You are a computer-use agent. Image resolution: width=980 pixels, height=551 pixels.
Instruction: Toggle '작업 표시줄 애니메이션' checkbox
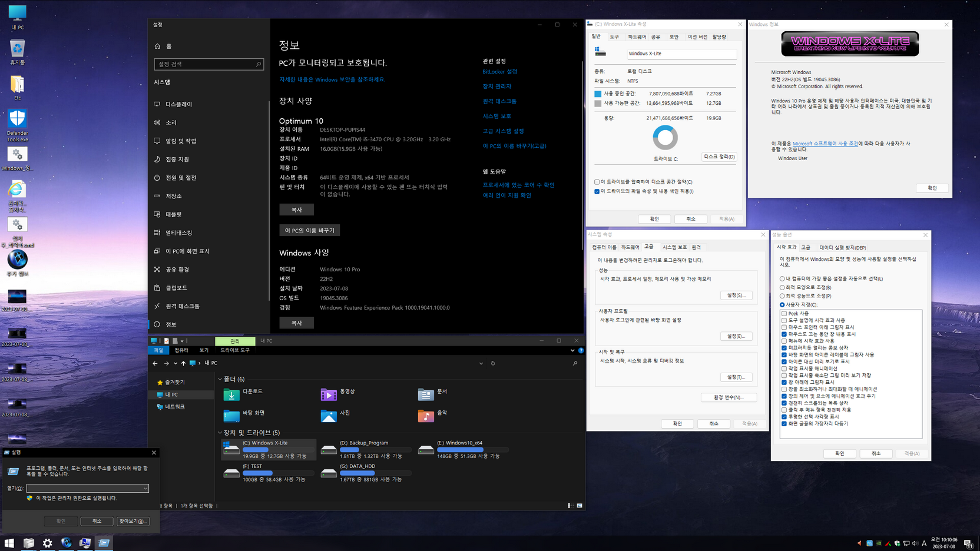(x=784, y=369)
